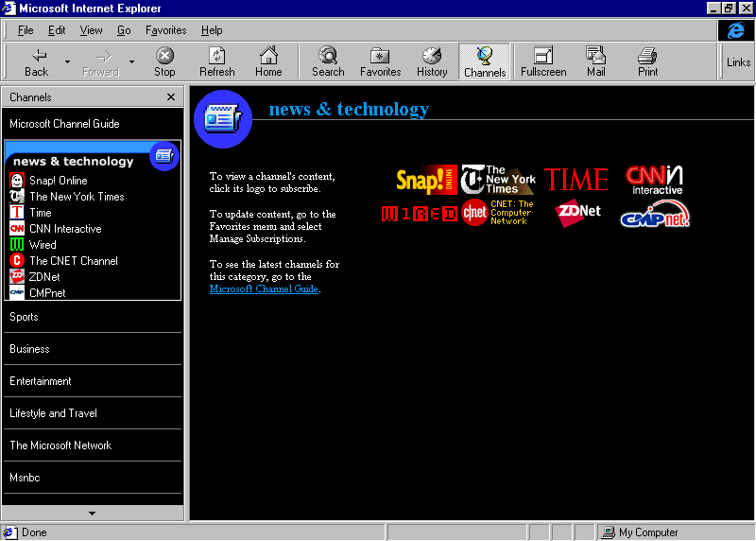Click the title bar Internet Explorer icon
The image size is (756, 541).
coord(9,9)
